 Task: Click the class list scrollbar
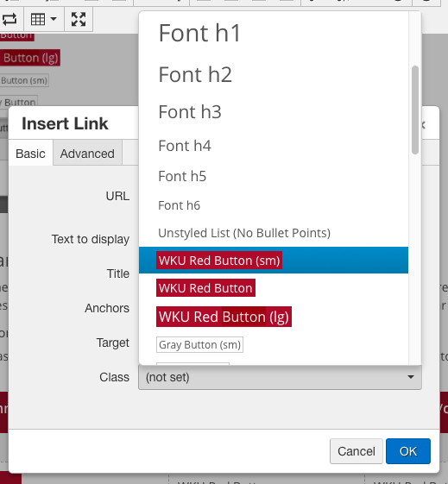click(x=415, y=110)
